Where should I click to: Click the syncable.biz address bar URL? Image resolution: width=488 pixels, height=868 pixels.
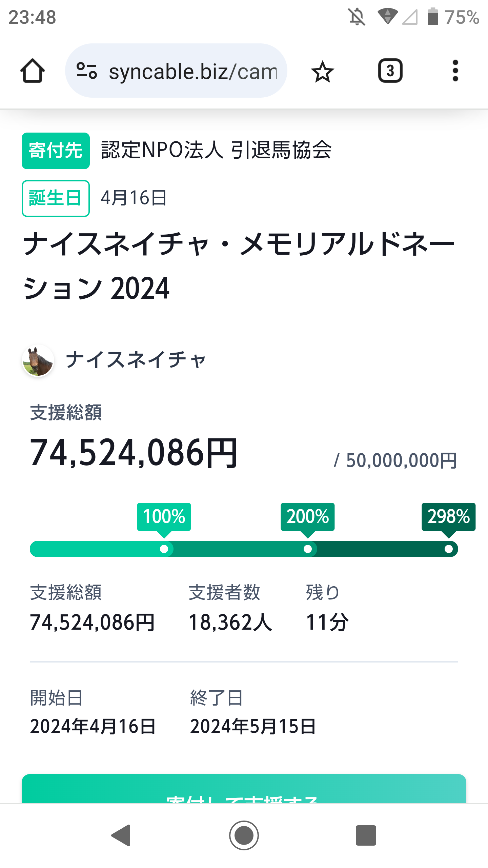192,72
